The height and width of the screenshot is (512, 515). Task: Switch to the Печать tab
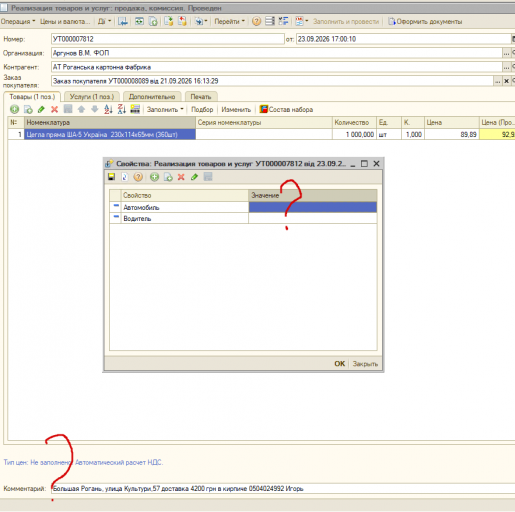(201, 97)
